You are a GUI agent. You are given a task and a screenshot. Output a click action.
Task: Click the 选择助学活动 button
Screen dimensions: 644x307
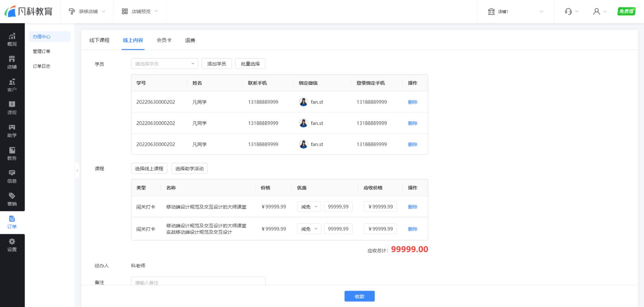coord(189,168)
